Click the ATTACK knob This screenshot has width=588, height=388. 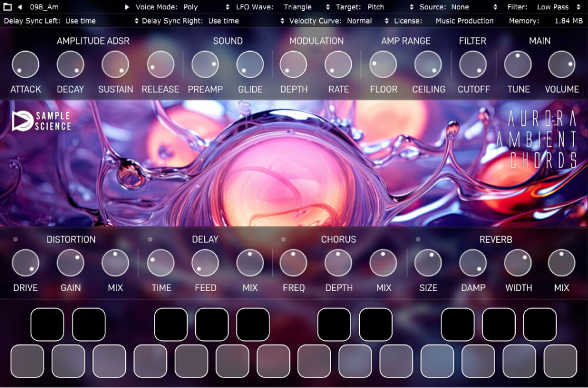(x=25, y=65)
